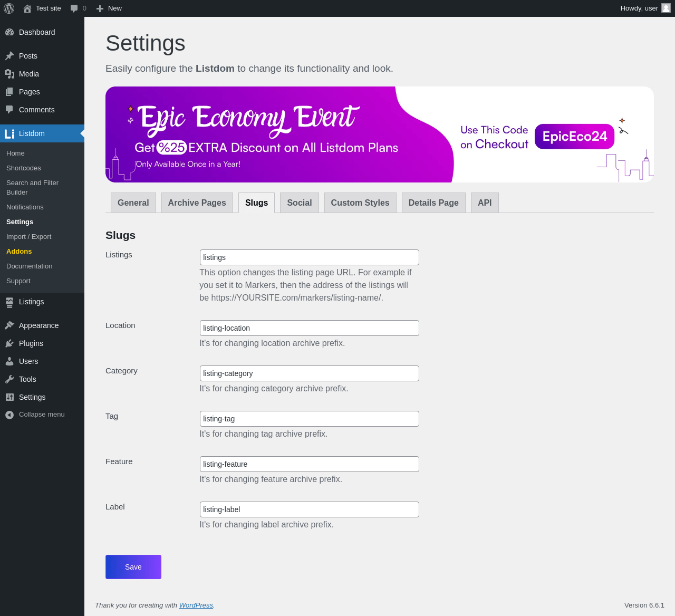Screen dimensions: 675x616
Task: Click the Collapse menu label
Action: tap(42, 415)
